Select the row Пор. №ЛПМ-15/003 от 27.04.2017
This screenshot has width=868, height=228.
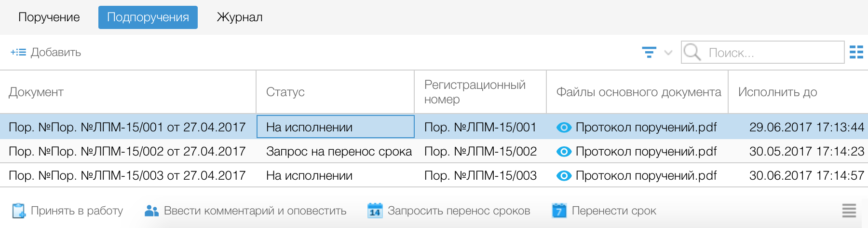[127, 175]
